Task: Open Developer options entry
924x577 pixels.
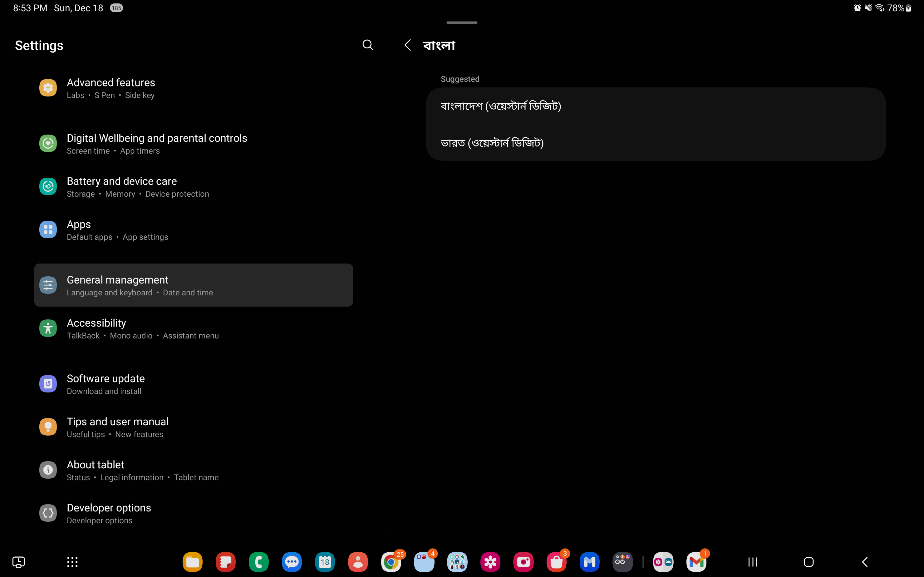Action: tap(108, 513)
